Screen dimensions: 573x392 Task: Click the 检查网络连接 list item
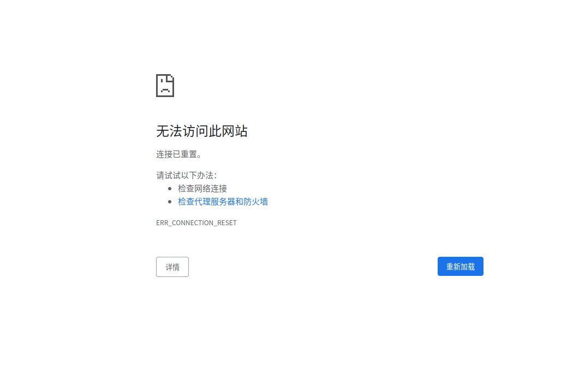pos(202,188)
